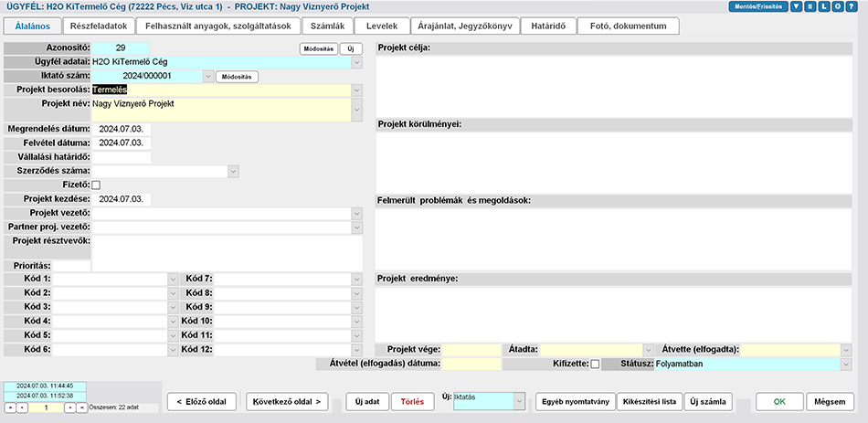Click the Vállalási határidő field
The width and height of the screenshot is (868, 423).
tap(122, 157)
